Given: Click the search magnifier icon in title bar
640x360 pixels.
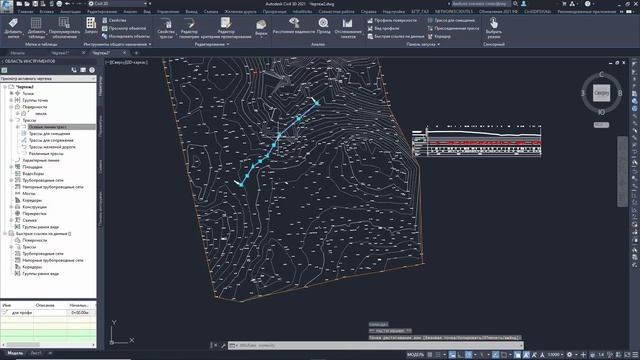Looking at the screenshot, I should coord(515,4).
